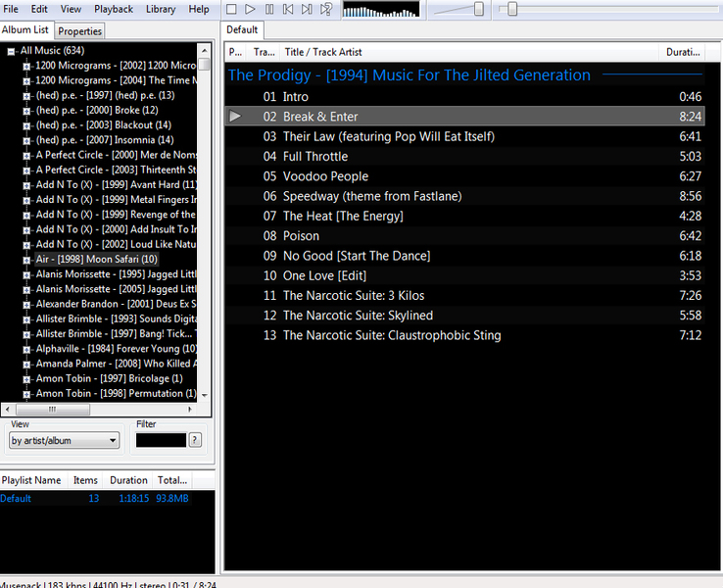Select track 13 Claustrophobic Sting
723x588 pixels.
[464, 335]
